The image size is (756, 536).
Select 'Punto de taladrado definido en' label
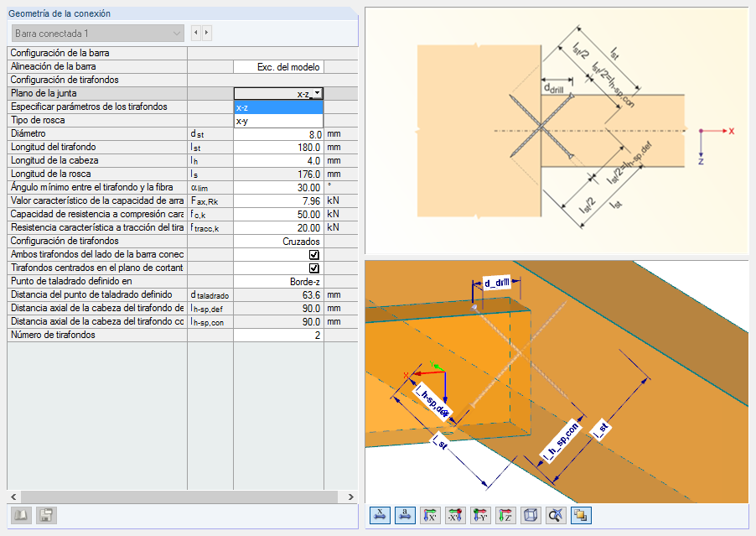[71, 281]
